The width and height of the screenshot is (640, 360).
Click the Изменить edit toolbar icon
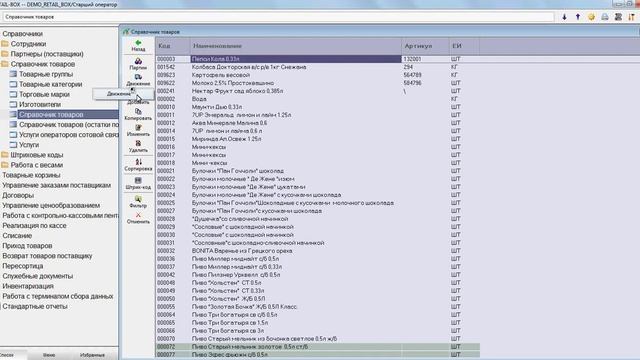click(x=138, y=127)
